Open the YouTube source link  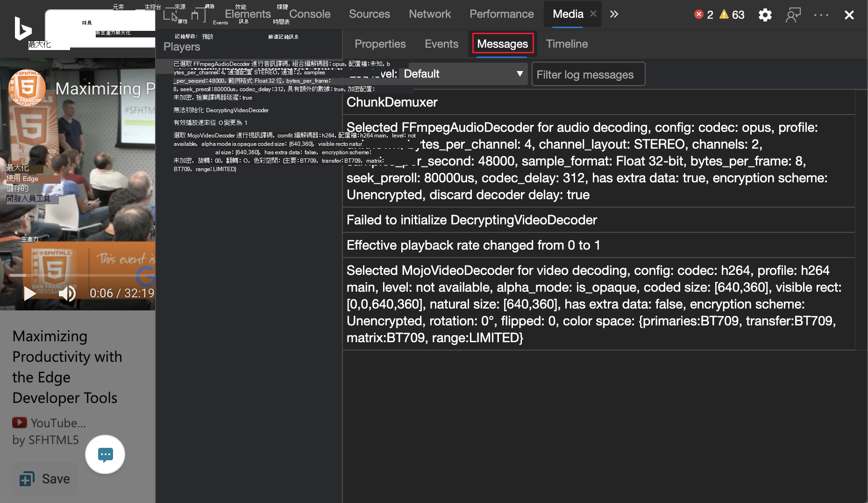[x=49, y=423]
